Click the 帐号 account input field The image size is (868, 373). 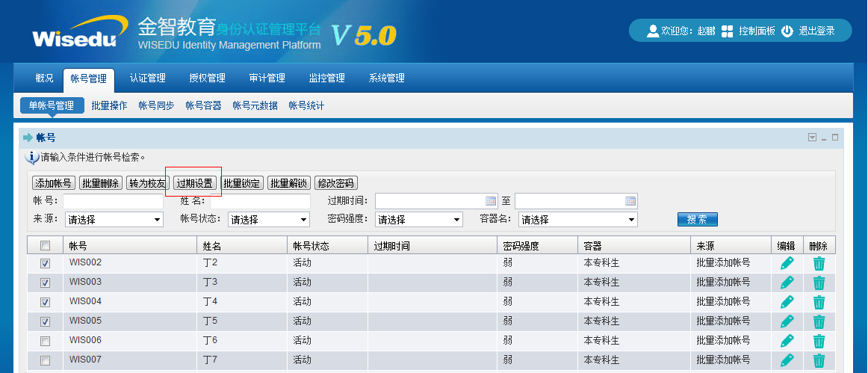[x=113, y=201]
